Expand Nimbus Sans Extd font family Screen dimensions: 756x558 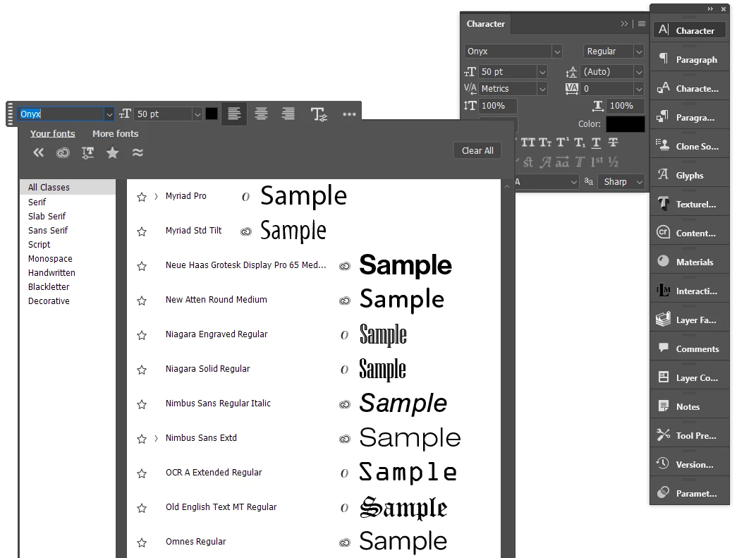pos(157,438)
